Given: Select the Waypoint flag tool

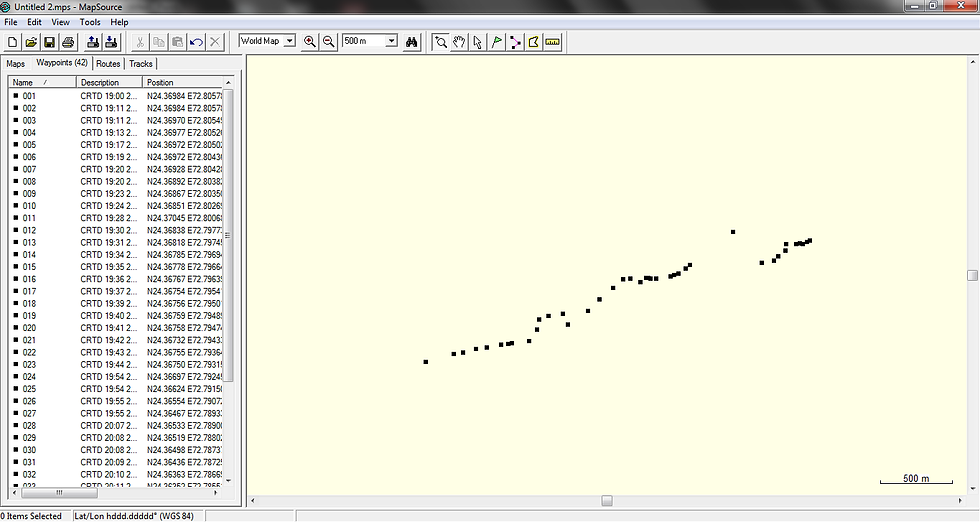Looking at the screenshot, I should (x=496, y=42).
